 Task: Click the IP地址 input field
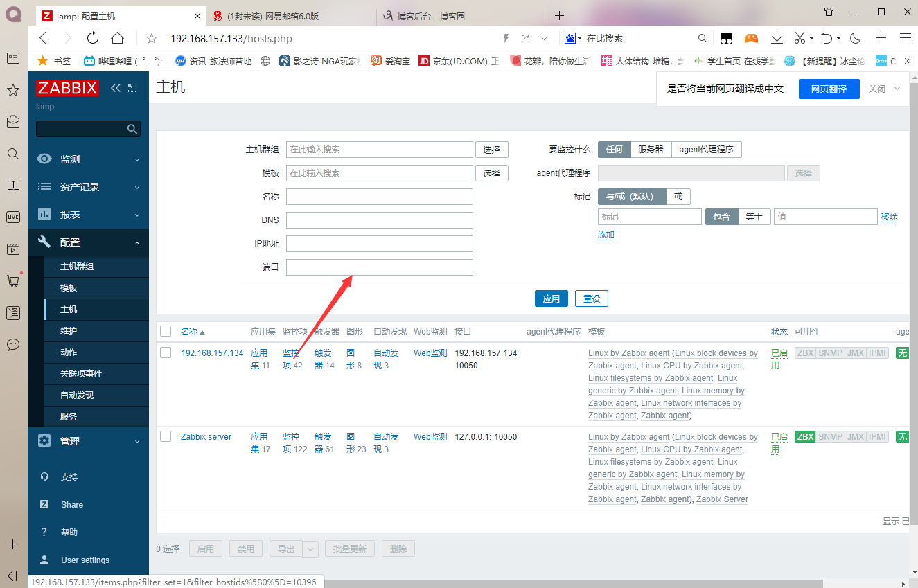pos(380,244)
